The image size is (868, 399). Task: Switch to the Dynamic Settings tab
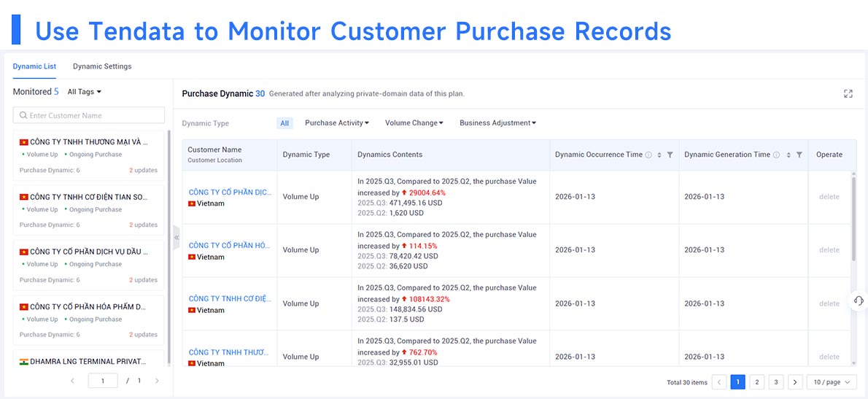pyautogui.click(x=102, y=66)
